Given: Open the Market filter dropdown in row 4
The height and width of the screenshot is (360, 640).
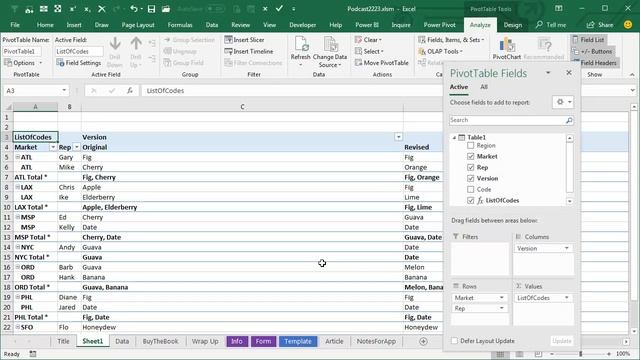Looking at the screenshot, I should [x=53, y=147].
